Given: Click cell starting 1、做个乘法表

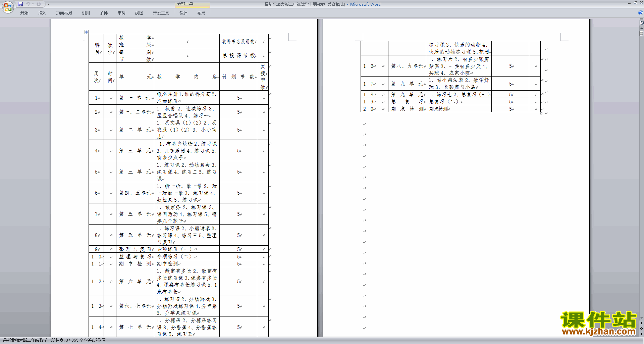Looking at the screenshot, I should pyautogui.click(x=459, y=84).
